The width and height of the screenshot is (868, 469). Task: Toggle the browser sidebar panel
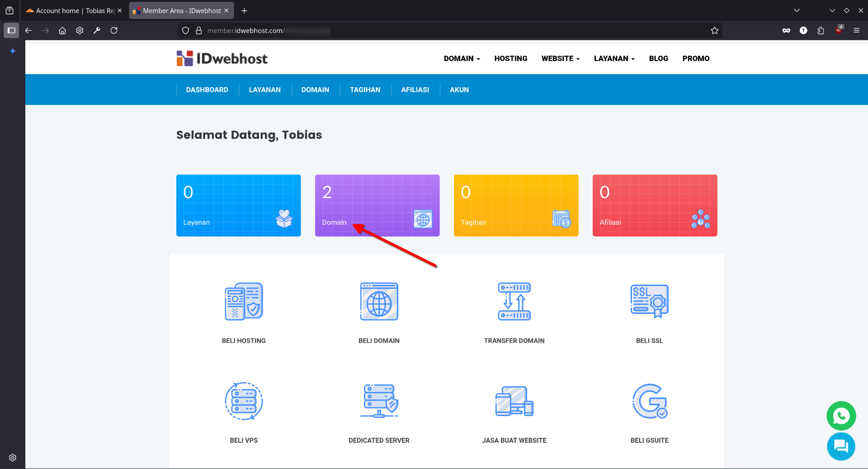coord(12,31)
